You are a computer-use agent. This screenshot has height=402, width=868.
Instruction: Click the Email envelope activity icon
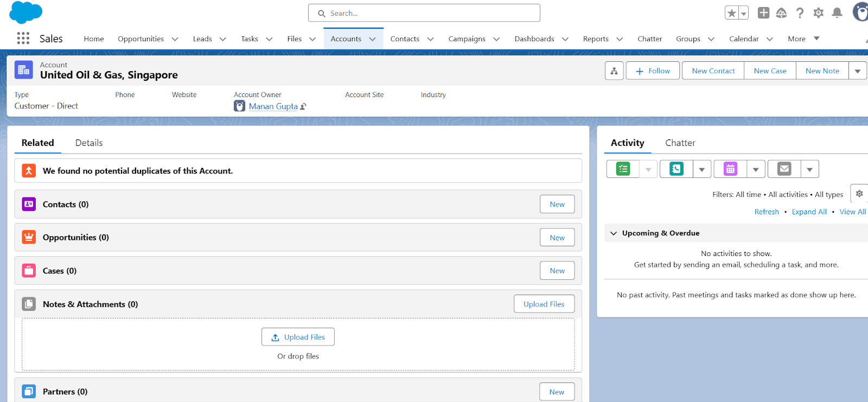point(784,169)
